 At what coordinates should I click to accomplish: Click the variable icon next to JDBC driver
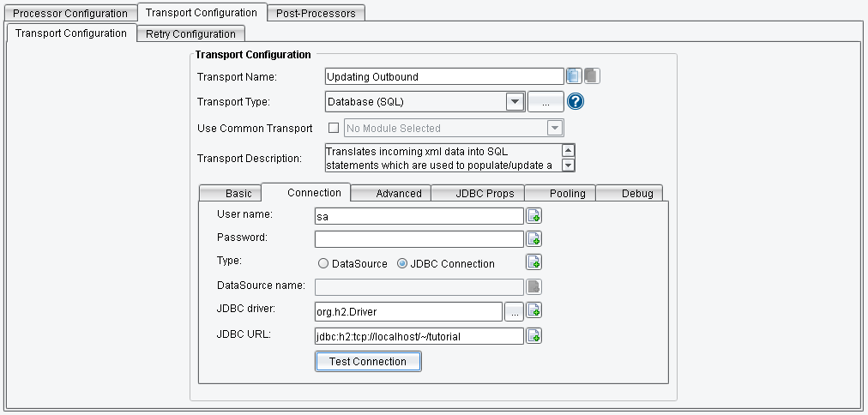[x=533, y=310]
